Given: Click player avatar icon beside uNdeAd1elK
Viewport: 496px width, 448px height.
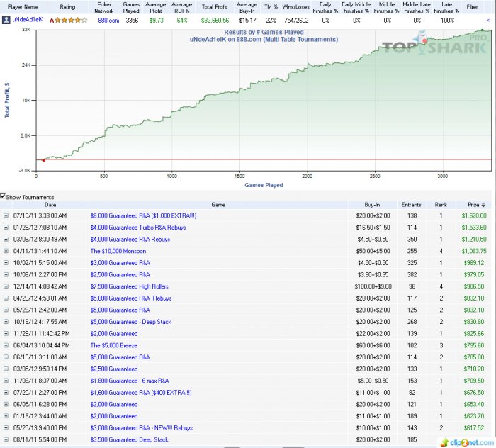Looking at the screenshot, I should (x=6, y=20).
